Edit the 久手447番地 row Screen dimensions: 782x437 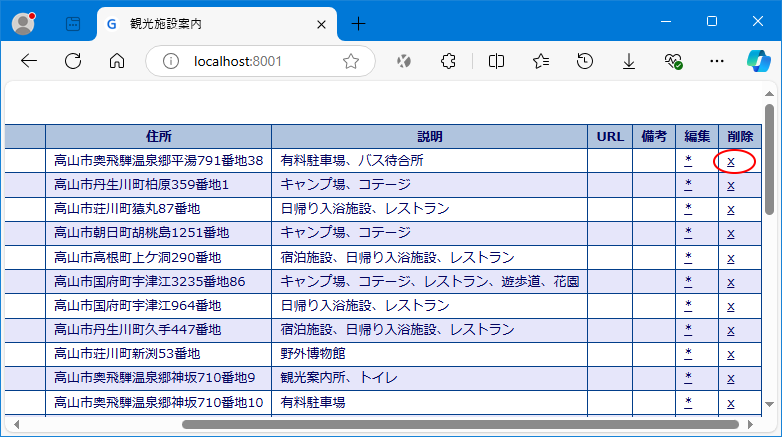click(688, 329)
